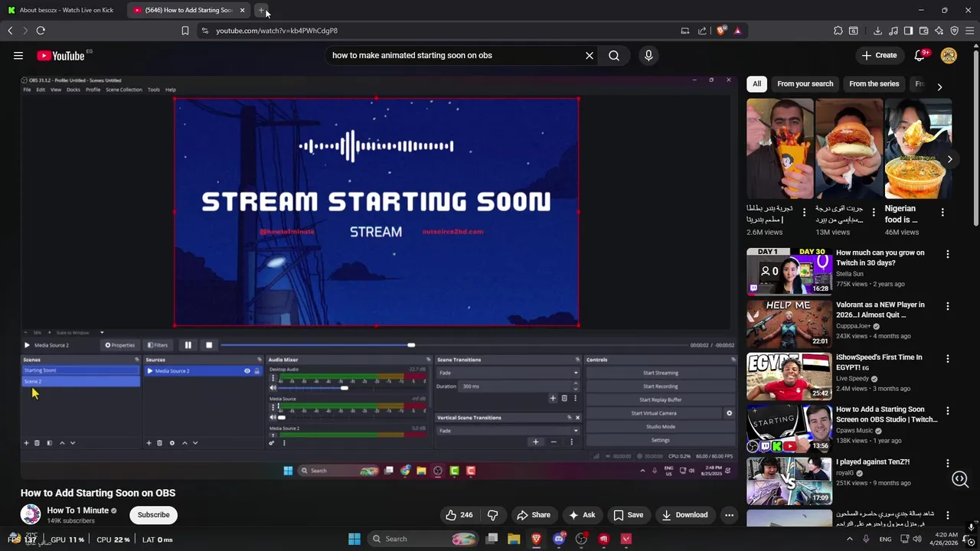Open the Brave Rewards triangle icon
Viewport: 980px width, 551px height.
point(737,31)
